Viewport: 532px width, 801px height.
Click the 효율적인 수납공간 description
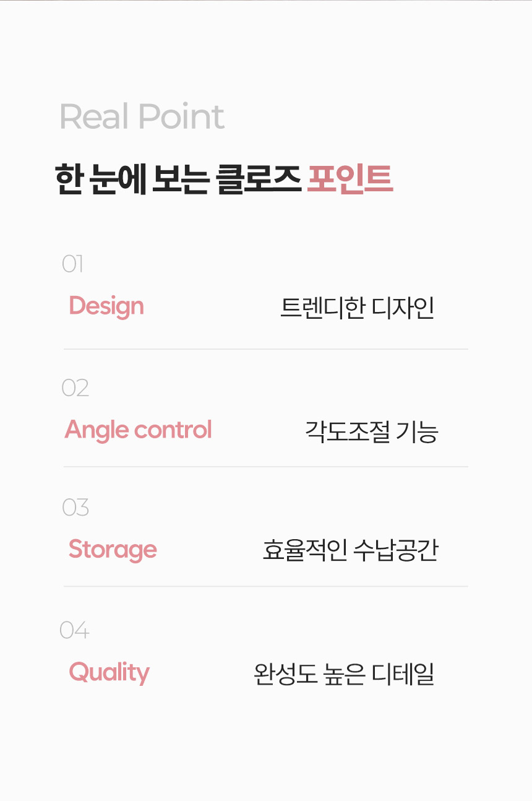pyautogui.click(x=350, y=550)
